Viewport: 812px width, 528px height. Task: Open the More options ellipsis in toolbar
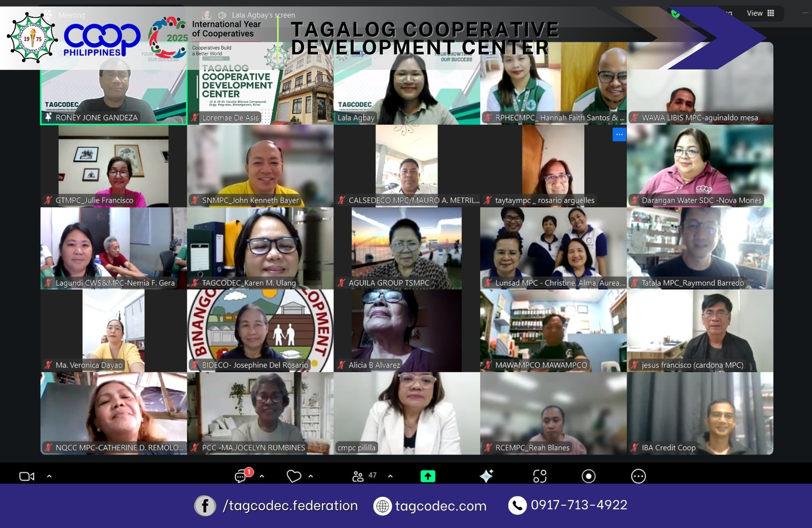pos(638,476)
